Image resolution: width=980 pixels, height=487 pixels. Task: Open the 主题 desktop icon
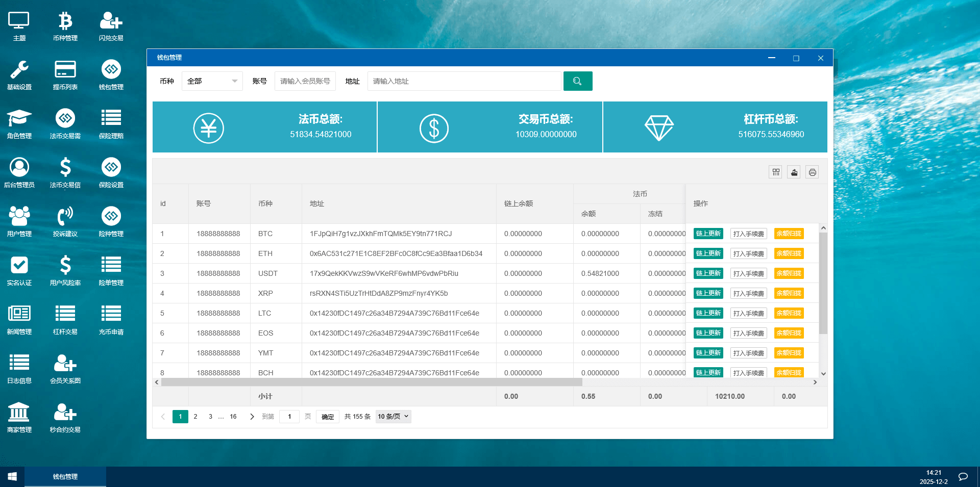tap(19, 26)
